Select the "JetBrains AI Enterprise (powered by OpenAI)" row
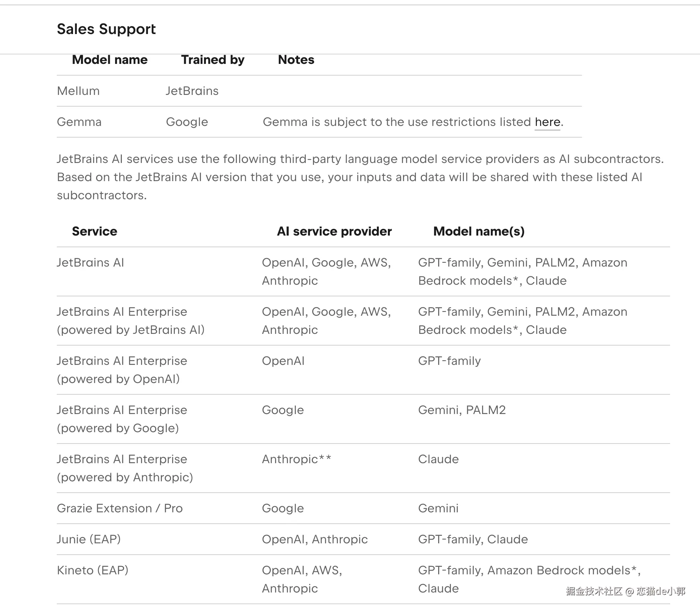This screenshot has width=700, height=611. [122, 370]
